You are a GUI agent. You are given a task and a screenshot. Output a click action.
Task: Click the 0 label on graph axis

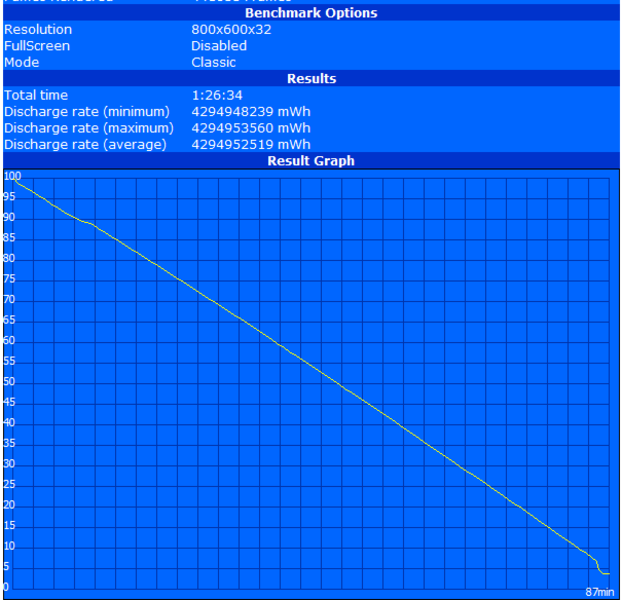click(6, 587)
